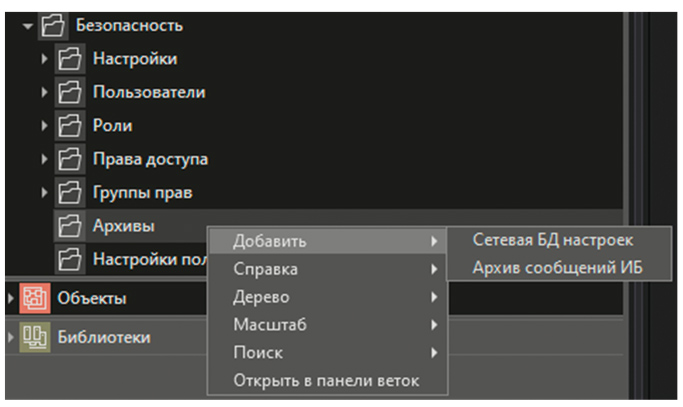Click the Архивы folder icon

[68, 227]
